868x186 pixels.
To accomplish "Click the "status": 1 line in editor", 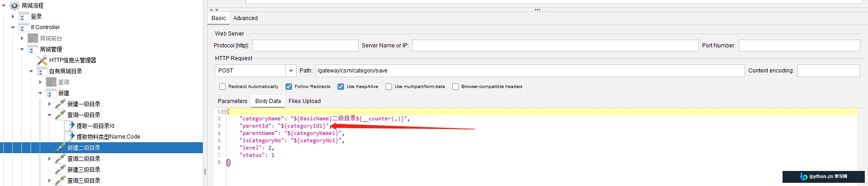I will tap(258, 155).
